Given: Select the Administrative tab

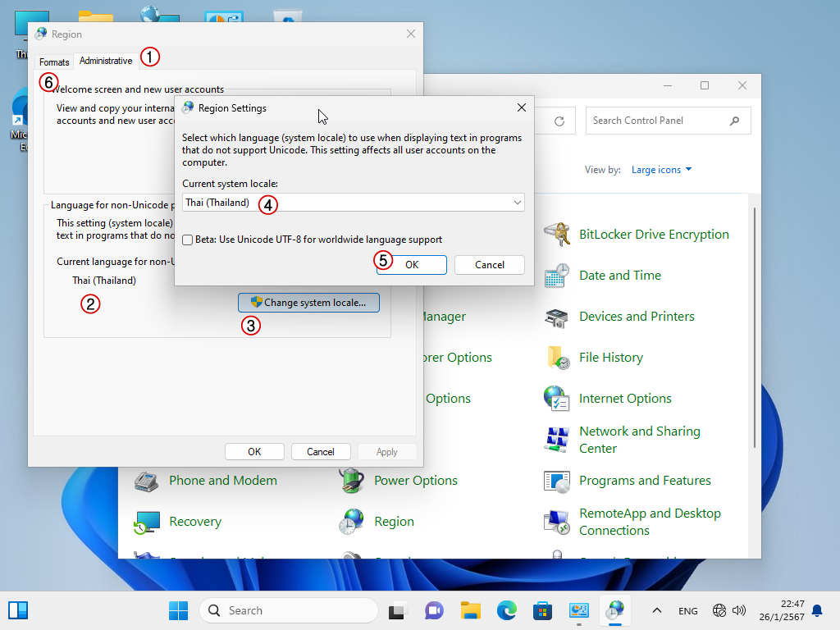Looking at the screenshot, I should click(106, 62).
